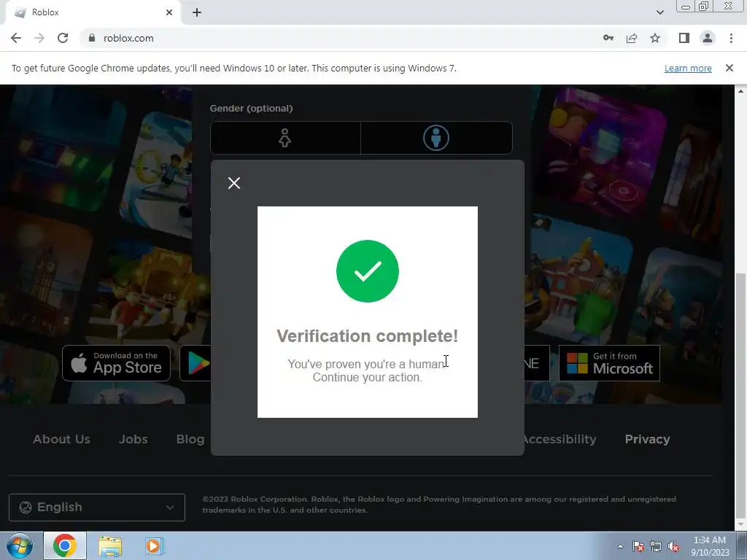
Task: Expand the English language dropdown
Action: [97, 507]
